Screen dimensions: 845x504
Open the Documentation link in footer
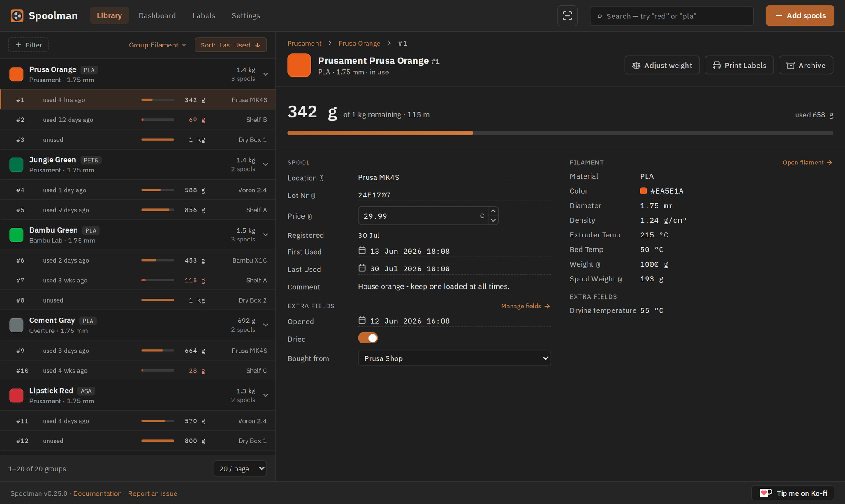pos(97,493)
